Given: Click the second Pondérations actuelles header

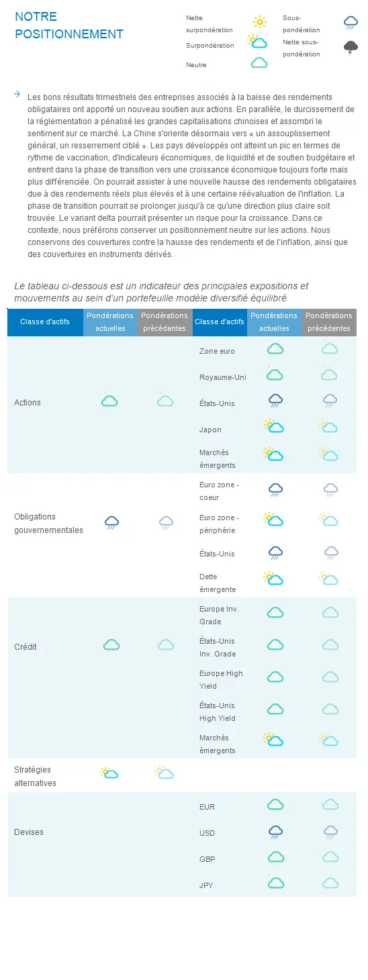Looking at the screenshot, I should point(274,322).
